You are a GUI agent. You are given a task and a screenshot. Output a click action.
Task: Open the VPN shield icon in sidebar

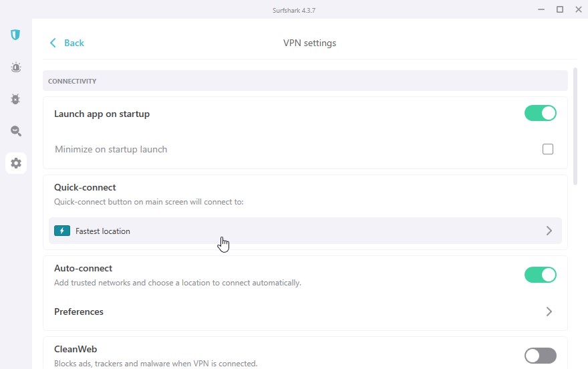[15, 35]
